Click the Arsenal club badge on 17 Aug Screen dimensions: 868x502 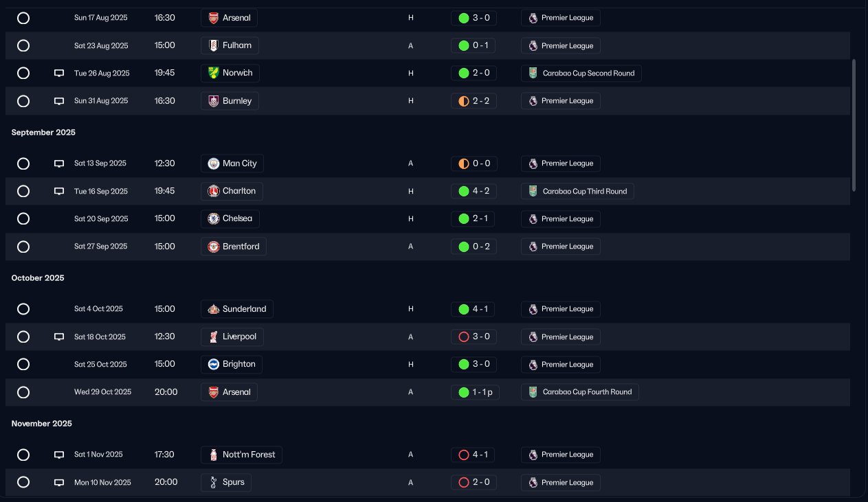click(x=213, y=18)
